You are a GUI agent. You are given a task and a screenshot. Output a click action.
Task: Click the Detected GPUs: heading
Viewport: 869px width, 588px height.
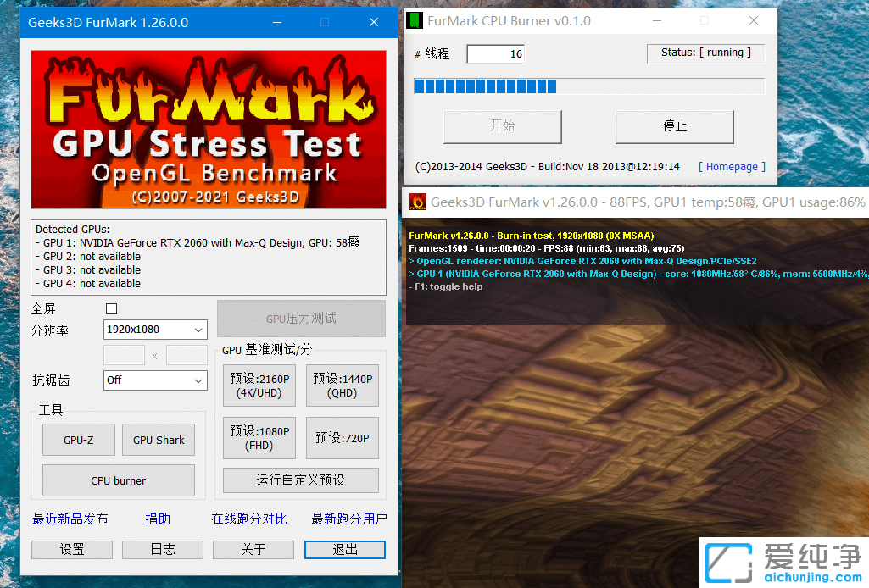[73, 230]
